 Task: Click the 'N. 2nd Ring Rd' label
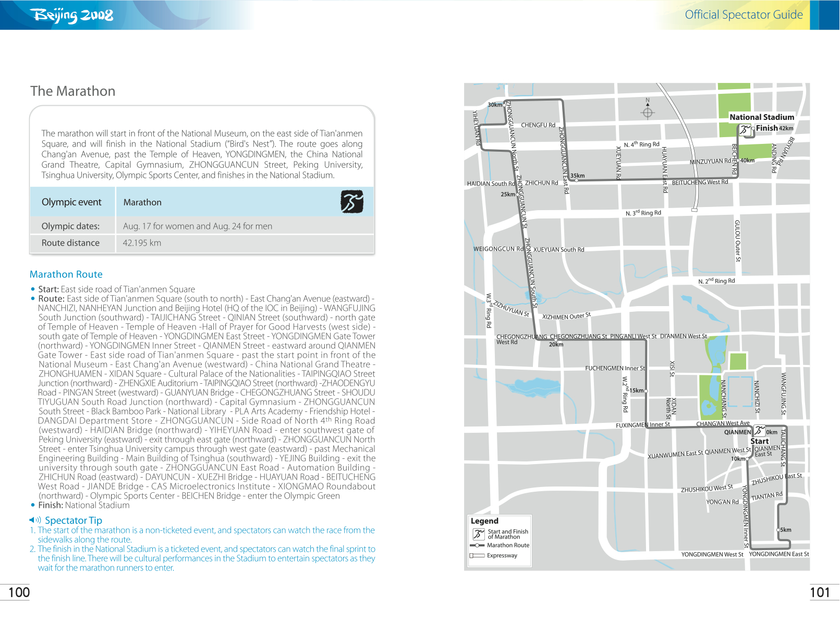pyautogui.click(x=716, y=281)
